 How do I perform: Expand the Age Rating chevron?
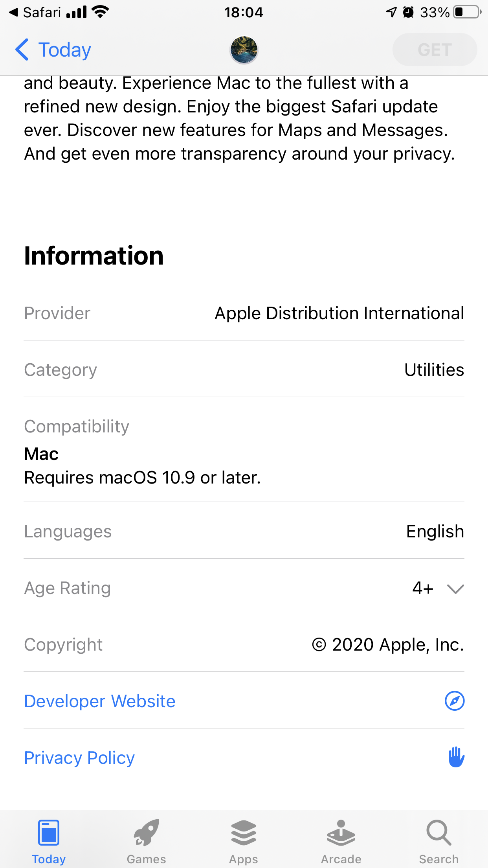click(455, 588)
